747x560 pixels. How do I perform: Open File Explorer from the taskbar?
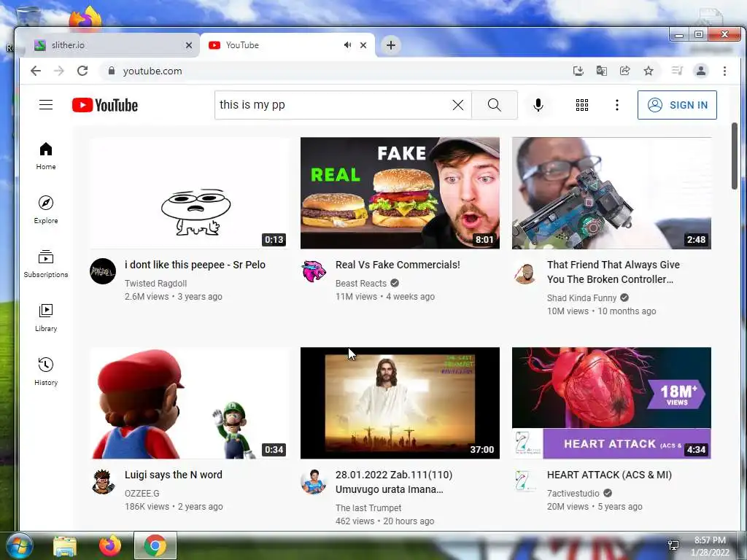point(65,545)
